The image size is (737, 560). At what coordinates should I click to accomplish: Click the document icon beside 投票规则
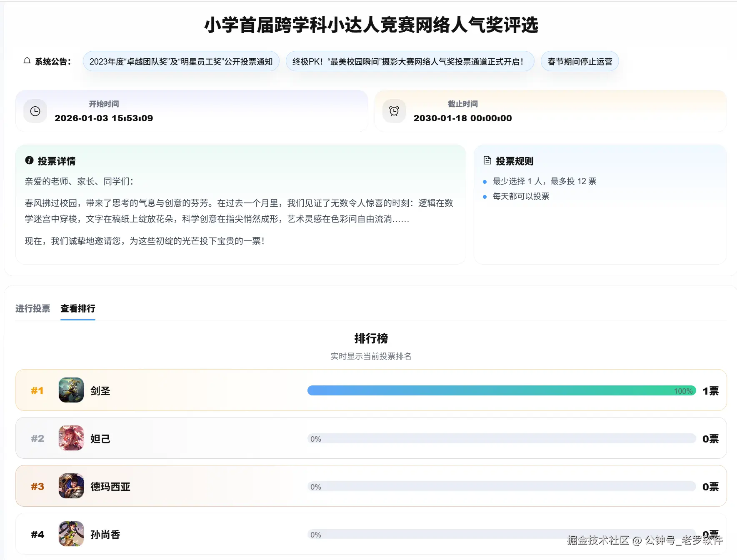[487, 160]
